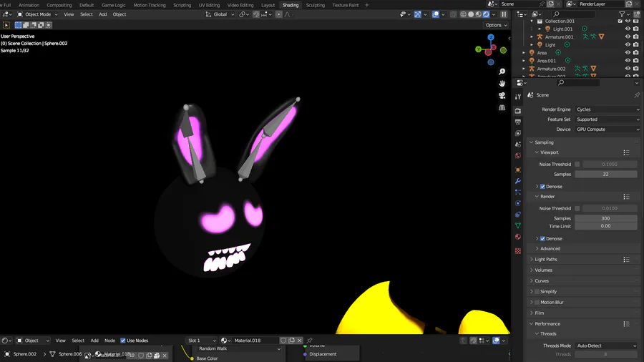Select material preview viewport shading

479,14
